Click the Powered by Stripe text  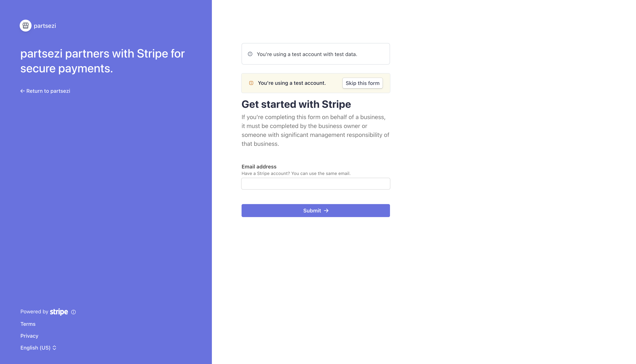tap(34, 311)
